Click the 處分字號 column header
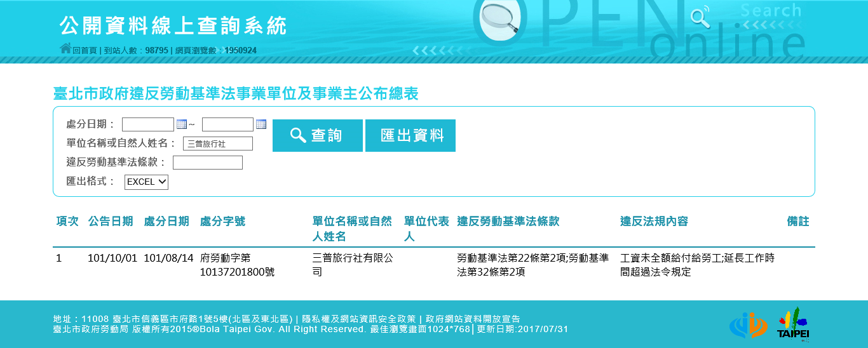This screenshot has width=868, height=348. pos(222,222)
